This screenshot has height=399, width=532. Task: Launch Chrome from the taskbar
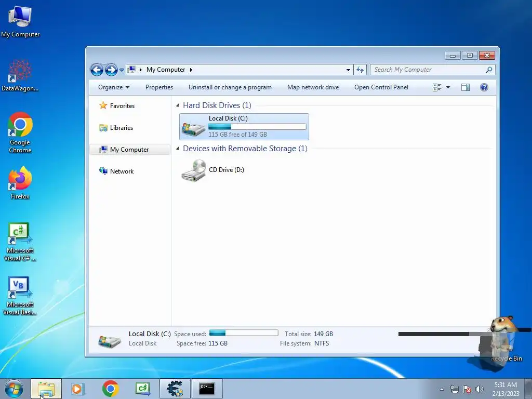point(110,389)
